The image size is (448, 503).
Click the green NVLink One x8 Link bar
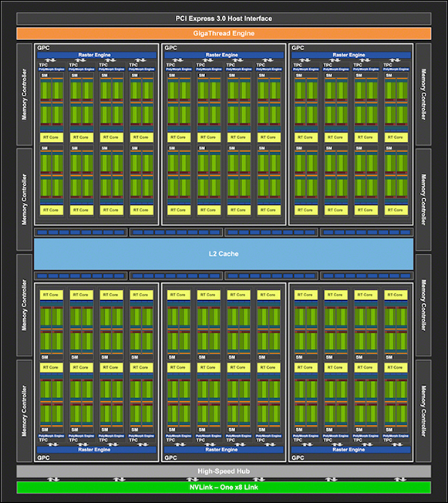point(224,488)
